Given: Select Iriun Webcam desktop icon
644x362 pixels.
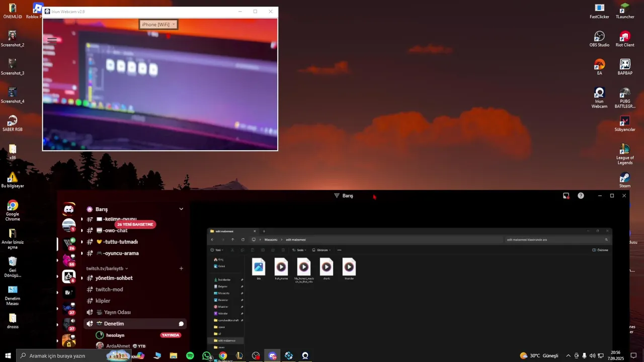Looking at the screenshot, I should 599,98.
